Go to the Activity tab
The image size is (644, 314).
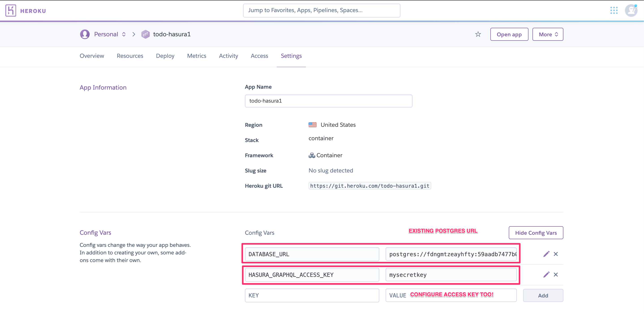point(228,56)
